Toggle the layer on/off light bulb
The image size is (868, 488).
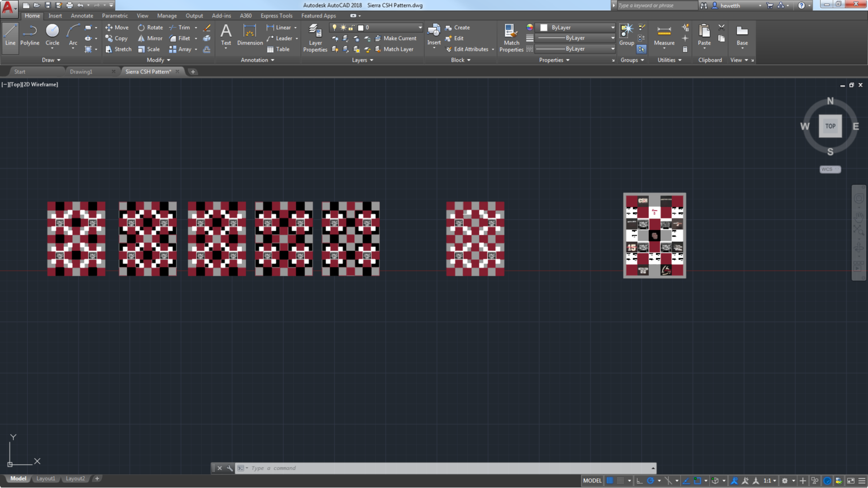tap(333, 27)
